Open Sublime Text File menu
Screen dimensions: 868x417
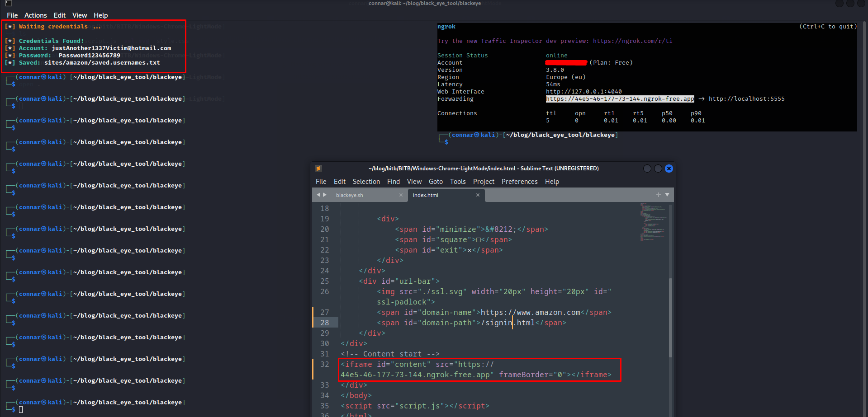(321, 182)
